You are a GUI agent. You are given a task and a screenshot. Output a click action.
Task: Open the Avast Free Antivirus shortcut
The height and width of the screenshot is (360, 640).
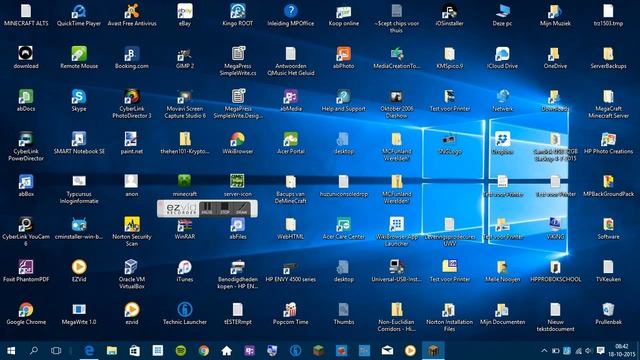[x=132, y=15]
